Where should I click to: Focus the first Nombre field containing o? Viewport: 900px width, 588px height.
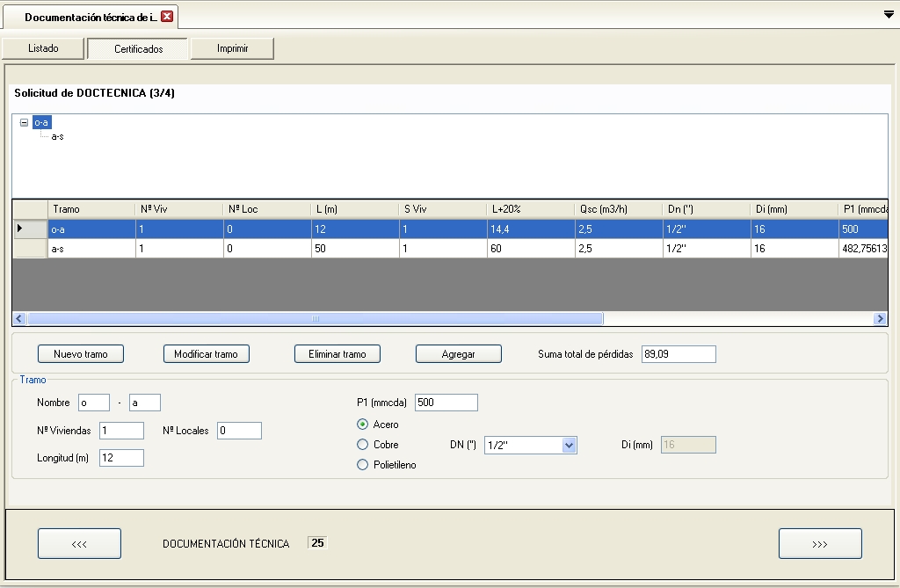pos(93,403)
